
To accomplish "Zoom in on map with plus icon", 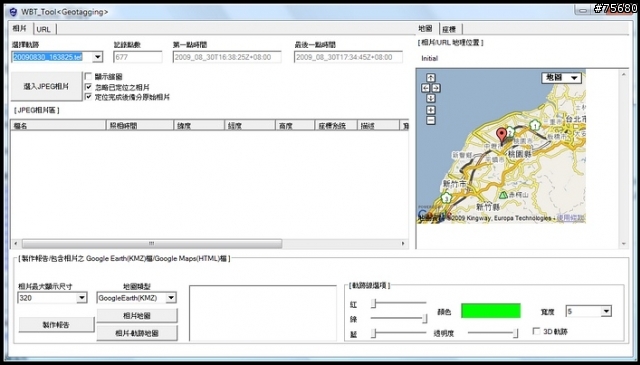I will click(431, 110).
